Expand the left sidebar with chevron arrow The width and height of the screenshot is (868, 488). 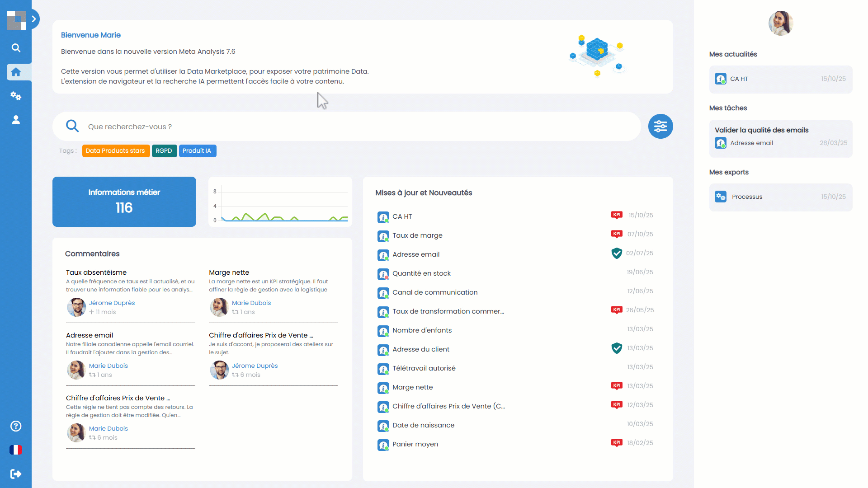[x=34, y=19]
